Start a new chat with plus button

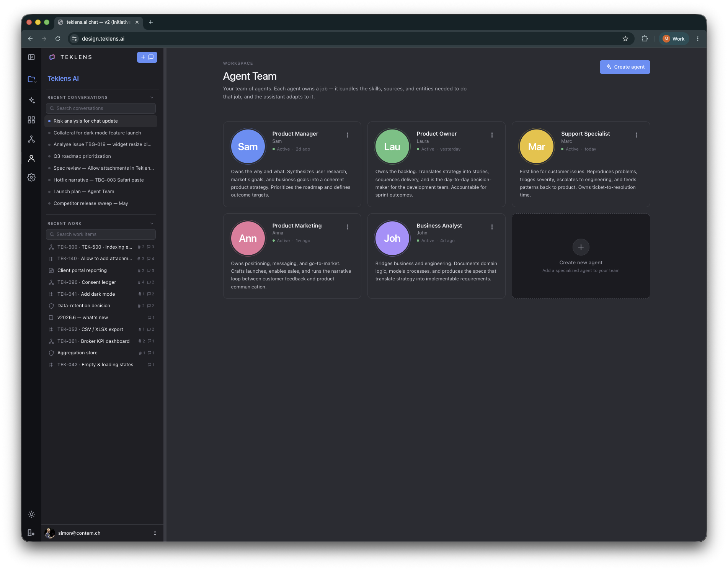point(147,57)
